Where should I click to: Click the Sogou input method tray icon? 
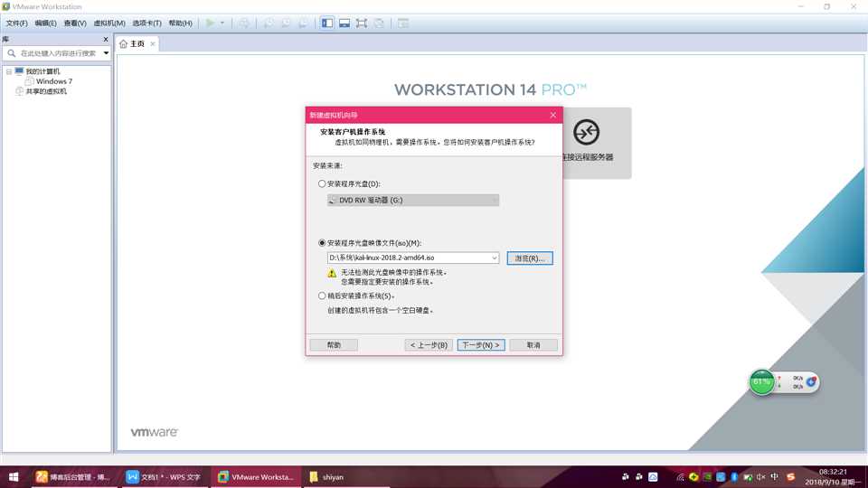[790, 477]
